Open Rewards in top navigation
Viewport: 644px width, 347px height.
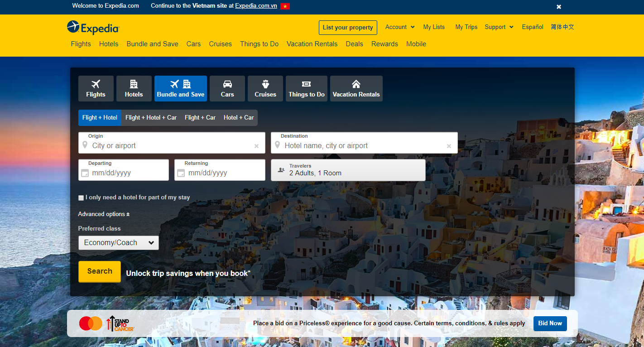tap(384, 44)
